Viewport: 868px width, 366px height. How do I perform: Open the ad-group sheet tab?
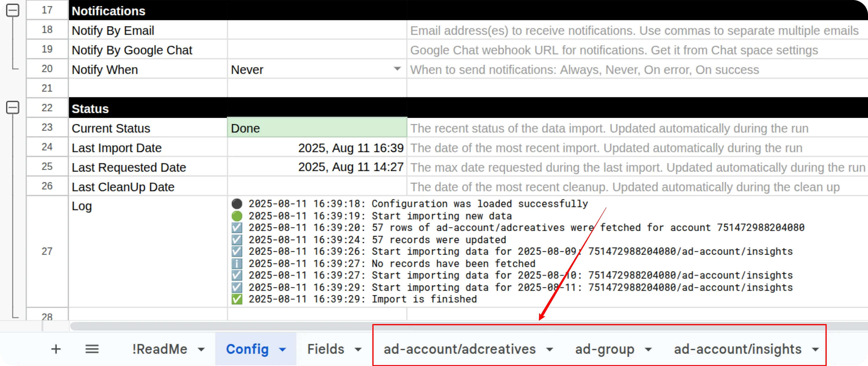click(x=604, y=349)
